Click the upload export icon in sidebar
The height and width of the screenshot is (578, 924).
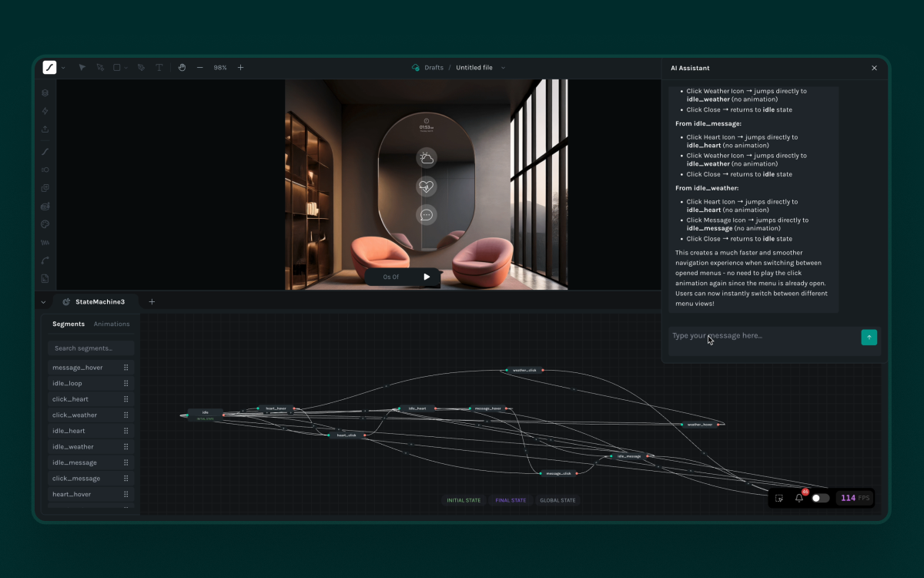point(45,129)
